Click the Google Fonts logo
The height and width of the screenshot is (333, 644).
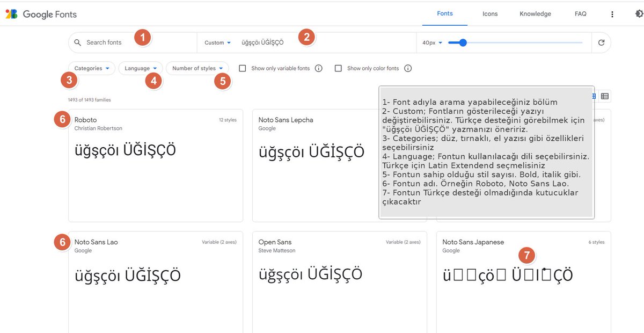click(41, 15)
